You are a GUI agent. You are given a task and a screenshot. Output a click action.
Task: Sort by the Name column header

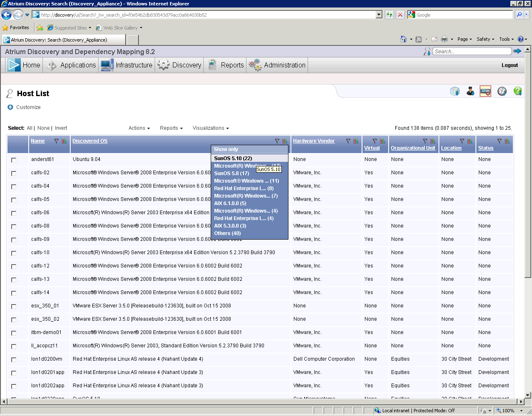tap(38, 141)
